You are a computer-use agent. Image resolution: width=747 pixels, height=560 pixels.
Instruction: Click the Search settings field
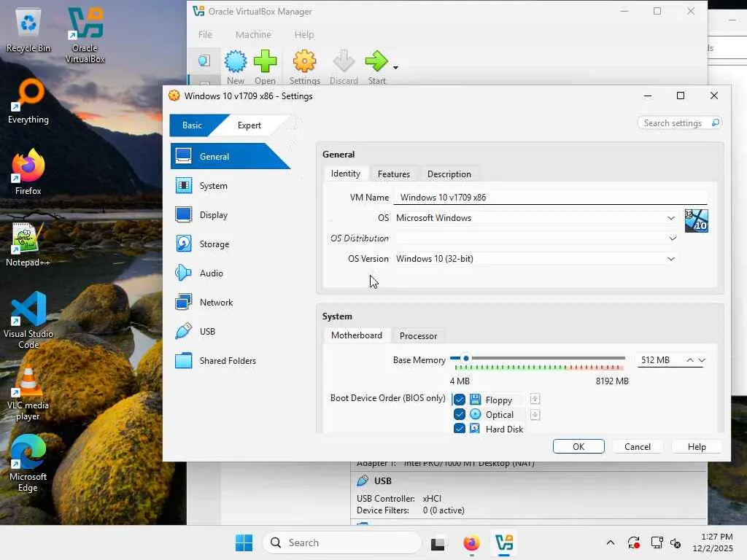point(679,122)
